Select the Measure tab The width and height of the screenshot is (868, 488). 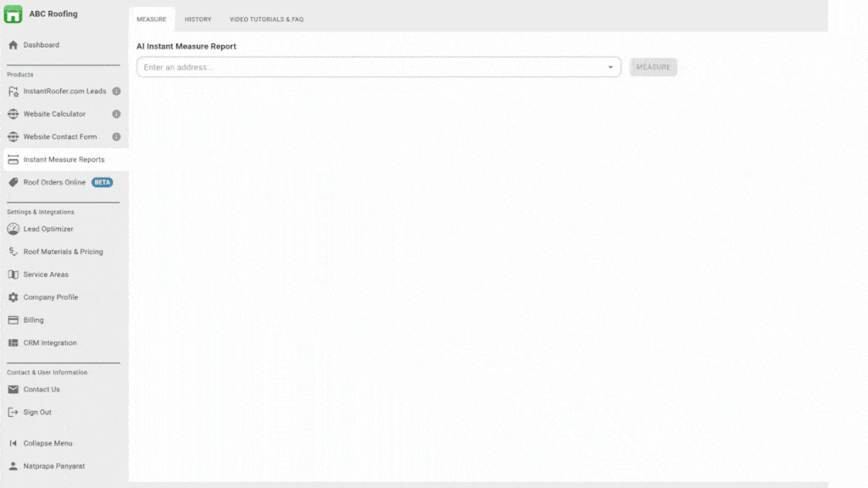[152, 19]
